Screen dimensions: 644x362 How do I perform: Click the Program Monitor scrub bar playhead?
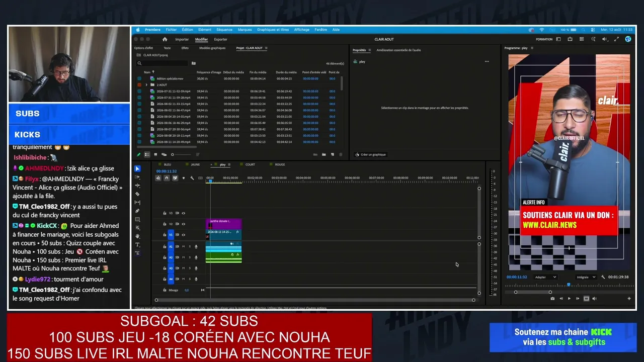[569, 285]
